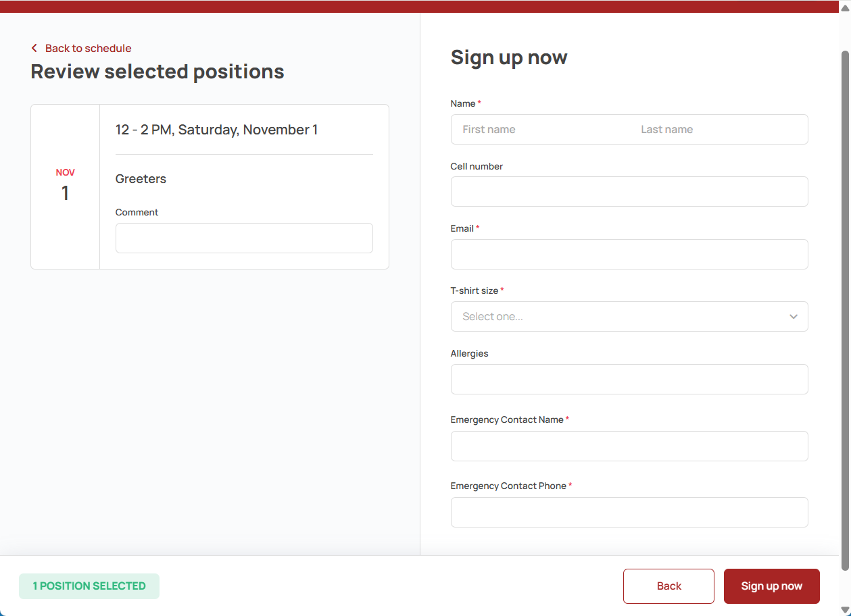851x616 pixels.
Task: Click the Nov 1 date tile
Action: [x=66, y=186]
